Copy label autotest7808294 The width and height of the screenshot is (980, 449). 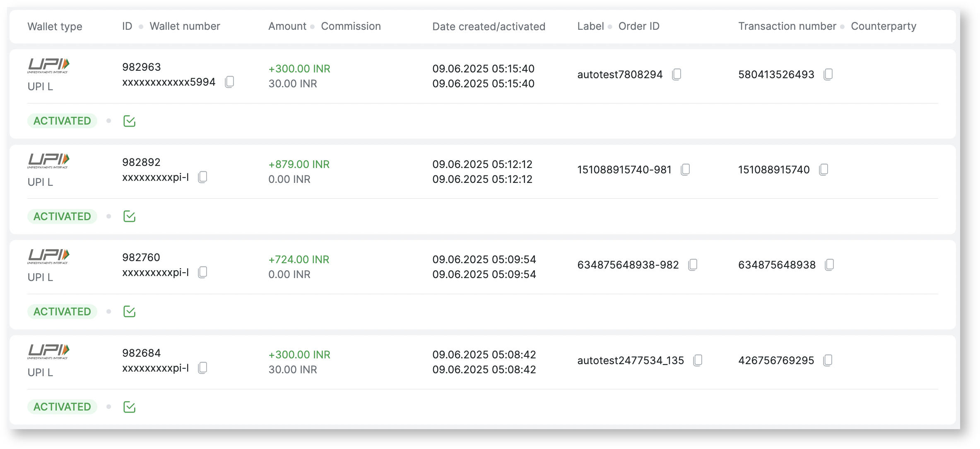(677, 74)
